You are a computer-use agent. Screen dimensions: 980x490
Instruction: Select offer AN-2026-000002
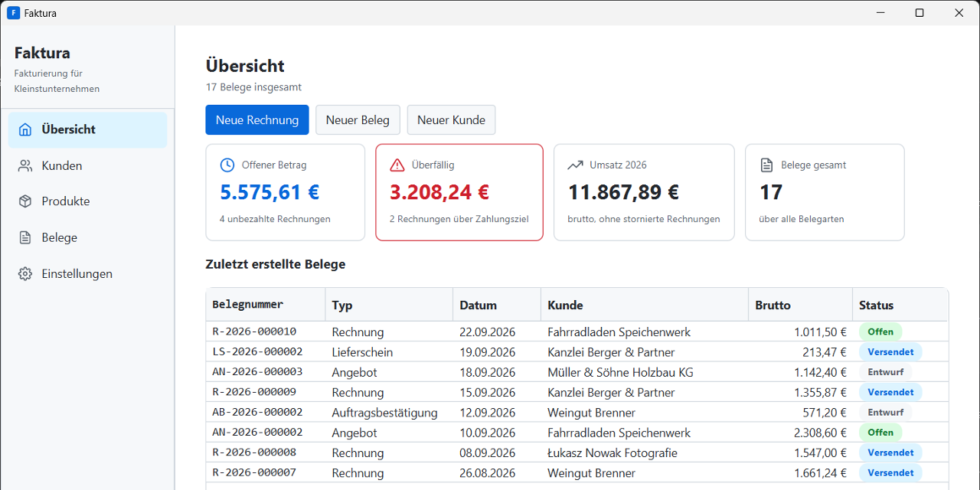tap(257, 433)
